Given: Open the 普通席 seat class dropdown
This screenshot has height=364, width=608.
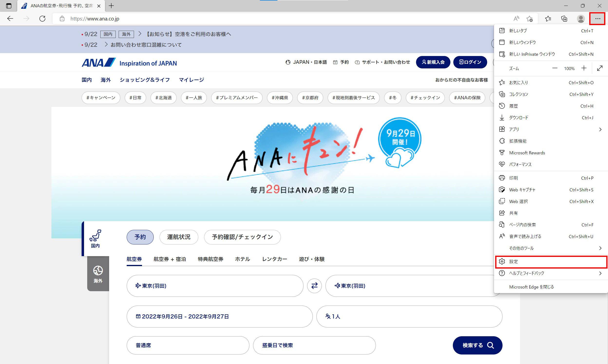Looking at the screenshot, I should click(x=188, y=345).
